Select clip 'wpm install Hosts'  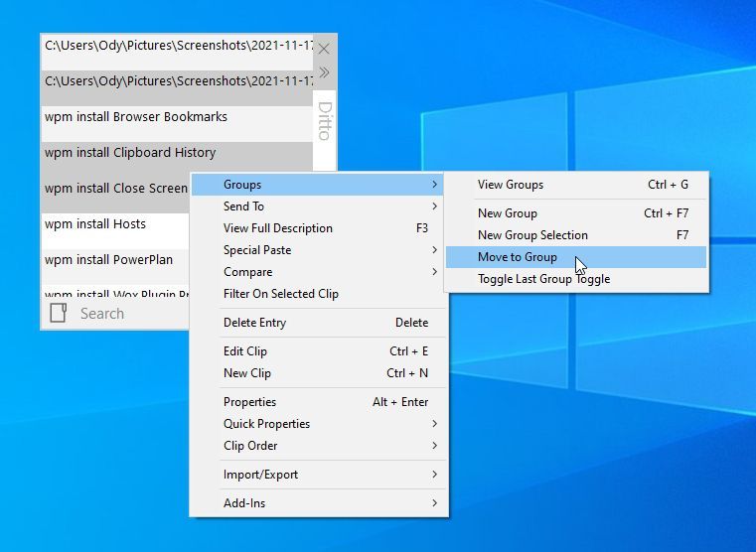(115, 230)
